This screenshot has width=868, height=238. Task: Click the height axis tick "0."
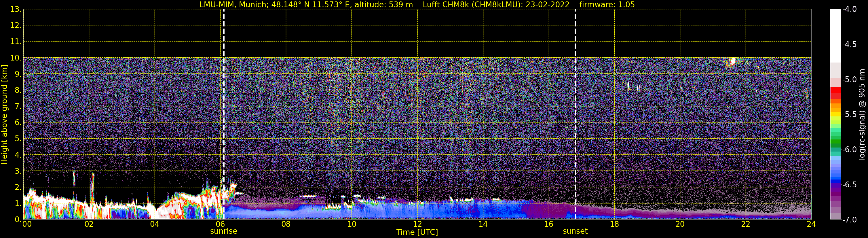click(x=18, y=220)
